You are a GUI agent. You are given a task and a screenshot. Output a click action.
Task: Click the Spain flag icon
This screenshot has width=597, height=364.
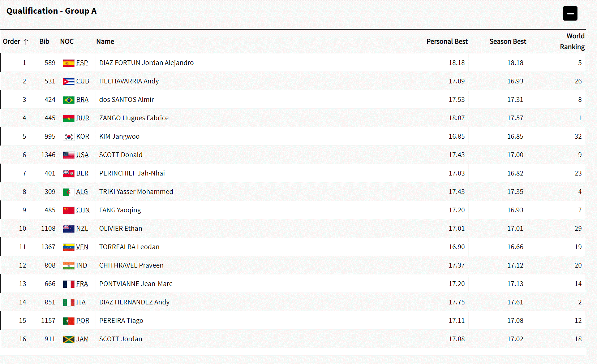point(69,63)
